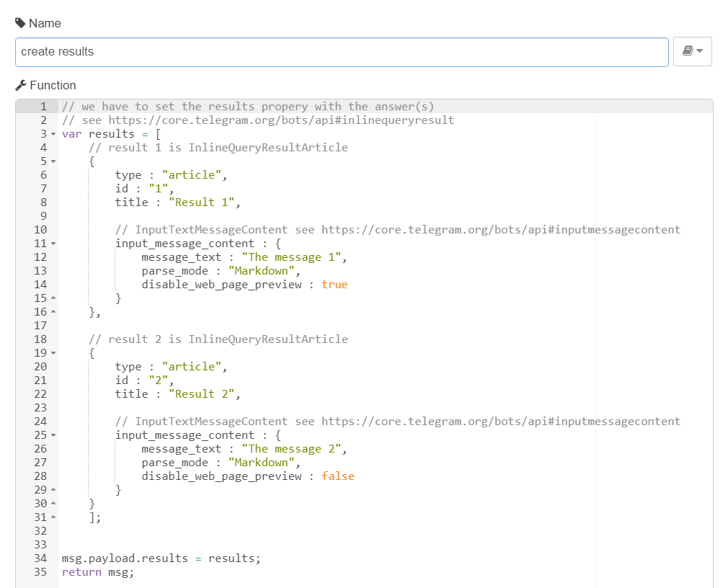
Task: Collapse input_message_content block at line 11
Action: [53, 244]
